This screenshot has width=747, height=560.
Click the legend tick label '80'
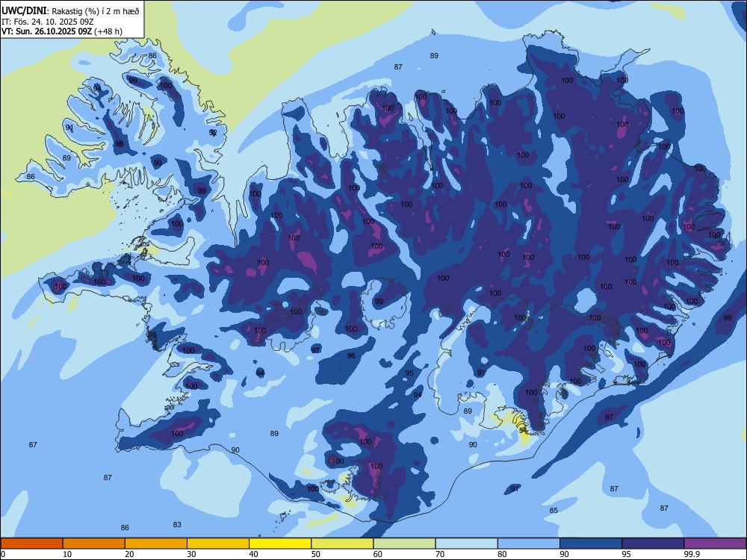click(x=502, y=554)
